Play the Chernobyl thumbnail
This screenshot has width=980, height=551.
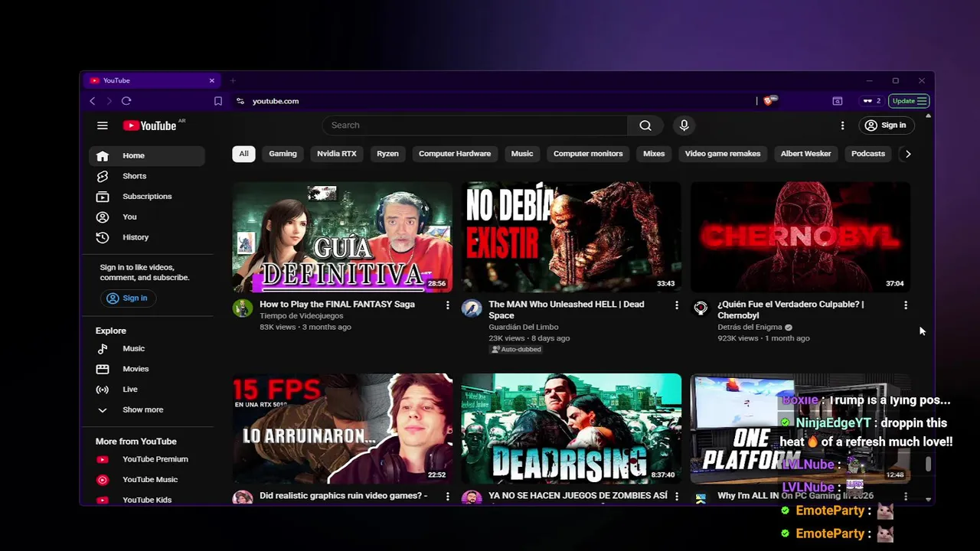[x=800, y=236]
